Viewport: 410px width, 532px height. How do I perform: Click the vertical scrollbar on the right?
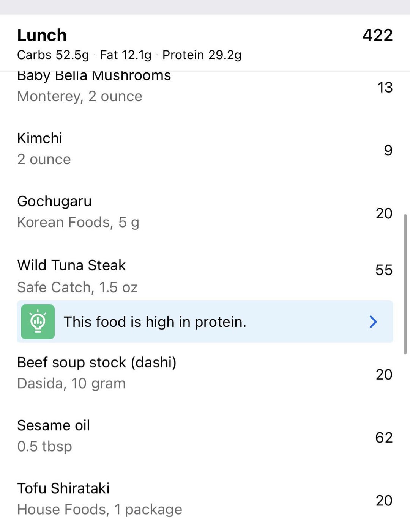(405, 284)
